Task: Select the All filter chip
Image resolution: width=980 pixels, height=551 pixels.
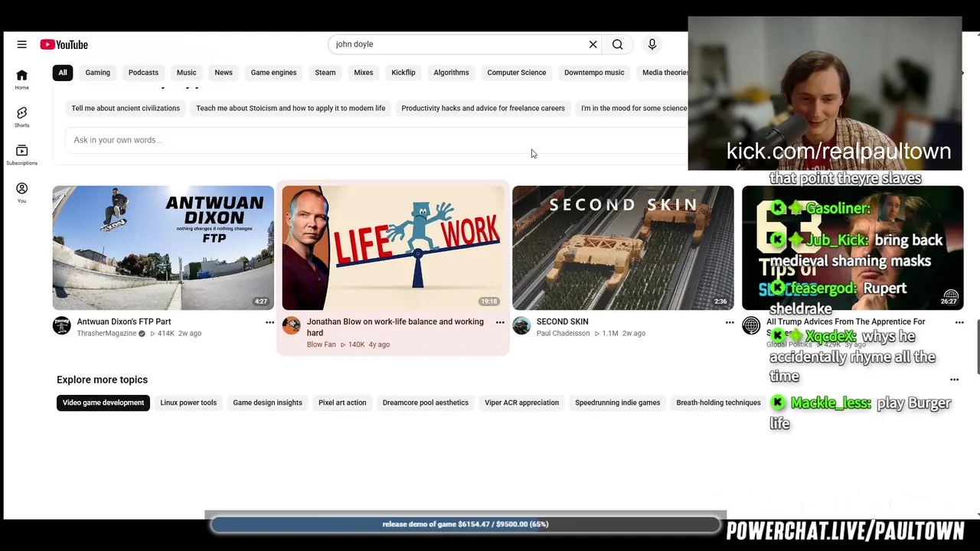Action: click(x=63, y=73)
